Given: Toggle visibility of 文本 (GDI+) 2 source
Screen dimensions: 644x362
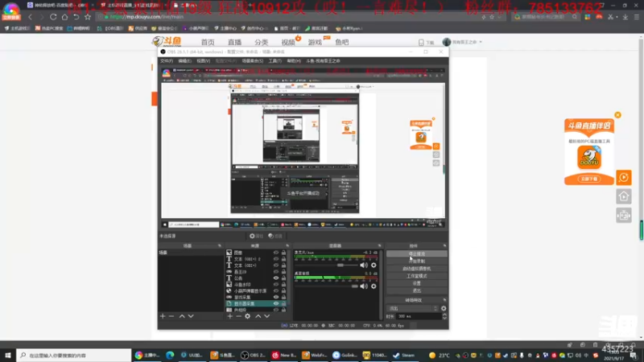Looking at the screenshot, I should 276,259.
